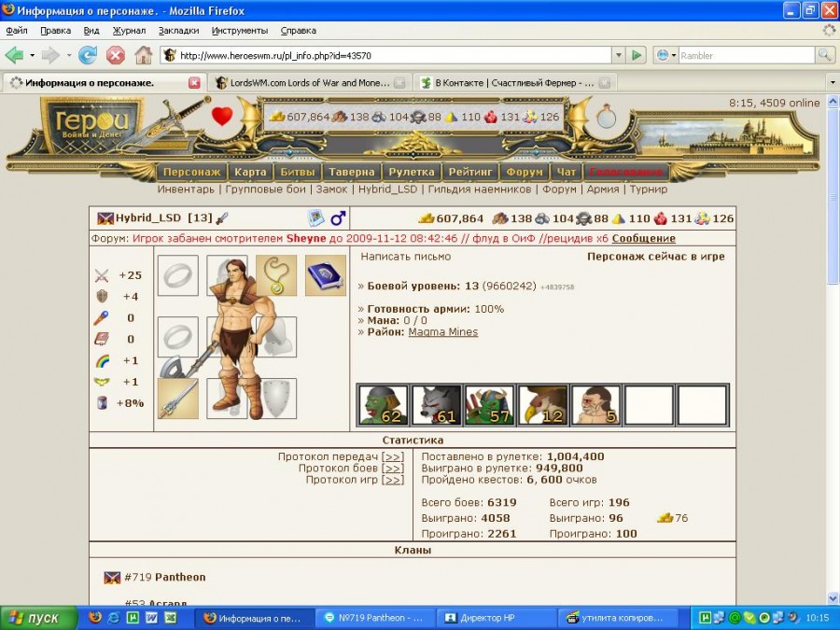The width and height of the screenshot is (840, 630).
Task: Click the Чат game menu button
Action: click(x=567, y=172)
